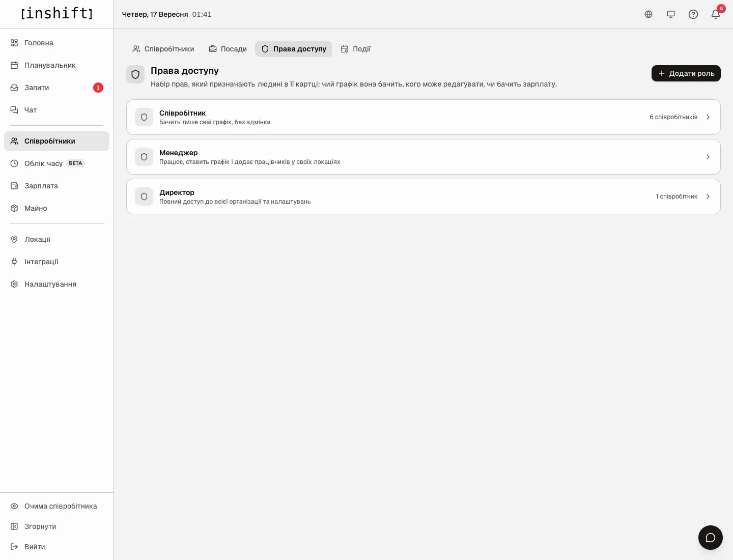Click 'Повний доступ до всієї організації' description
Screen dimensions: 733x560
tap(235, 202)
